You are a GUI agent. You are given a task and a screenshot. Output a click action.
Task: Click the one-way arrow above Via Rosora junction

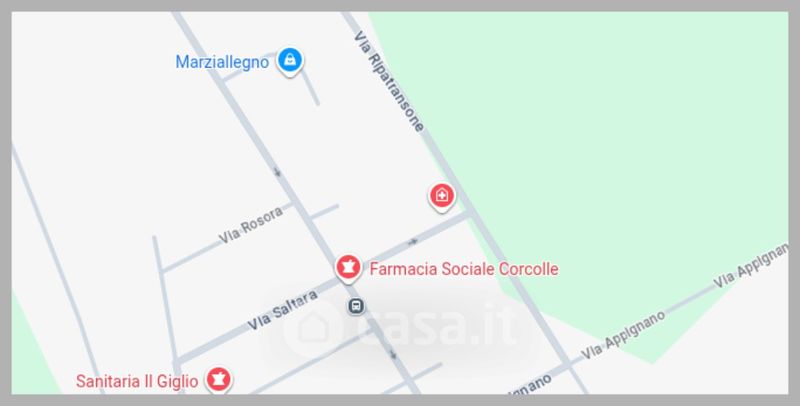point(277,172)
